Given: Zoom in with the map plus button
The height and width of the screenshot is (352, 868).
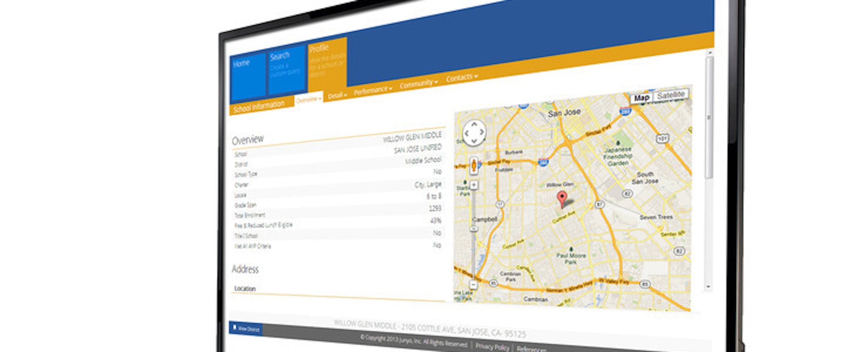Looking at the screenshot, I should pyautogui.click(x=474, y=185).
